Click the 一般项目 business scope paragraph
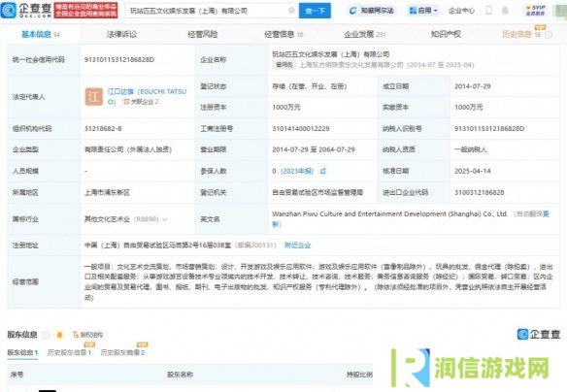The height and width of the screenshot is (392, 567). coord(318,282)
